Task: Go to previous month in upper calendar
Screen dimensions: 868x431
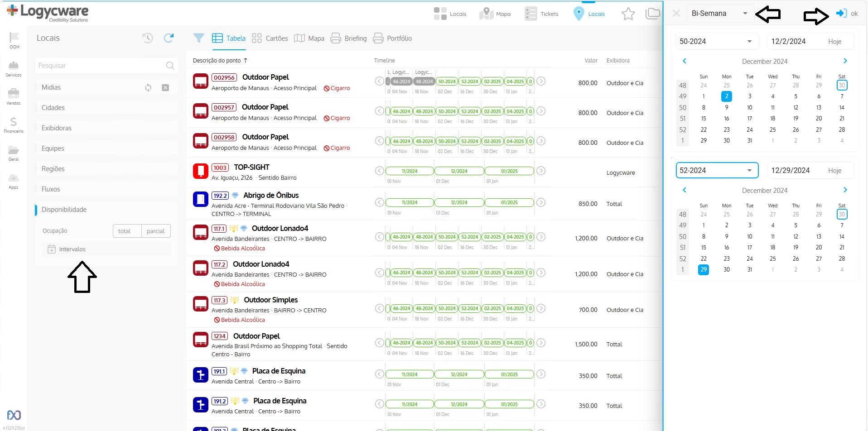Action: pos(685,61)
